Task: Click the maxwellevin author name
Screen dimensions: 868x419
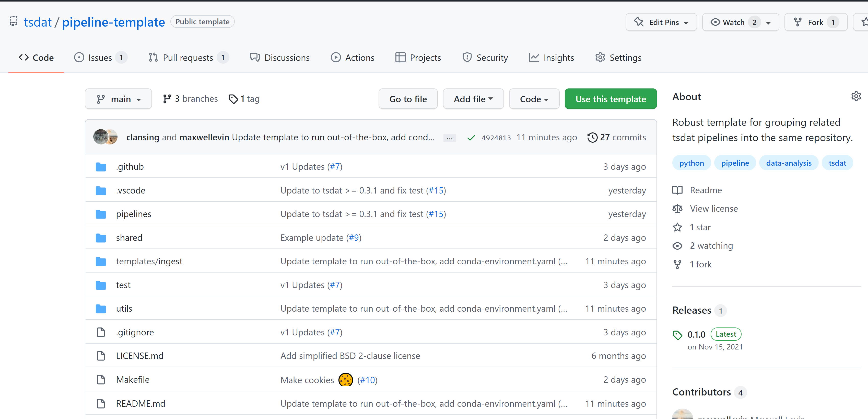Action: pos(204,138)
